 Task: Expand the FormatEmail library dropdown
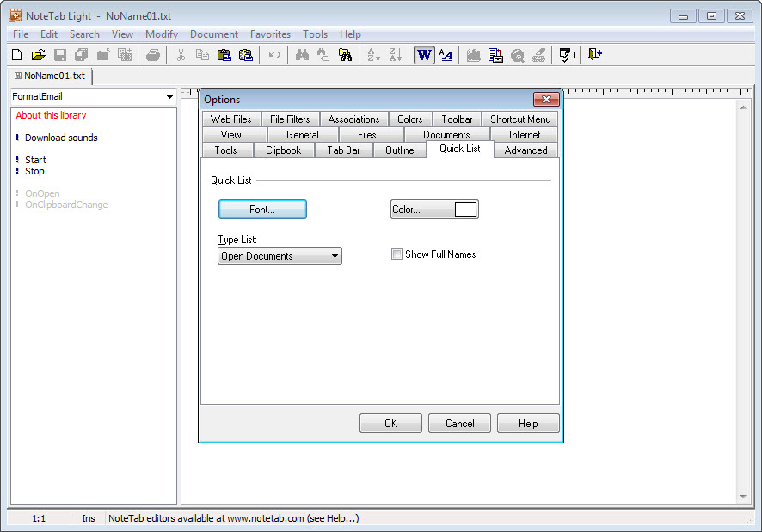pos(169,97)
